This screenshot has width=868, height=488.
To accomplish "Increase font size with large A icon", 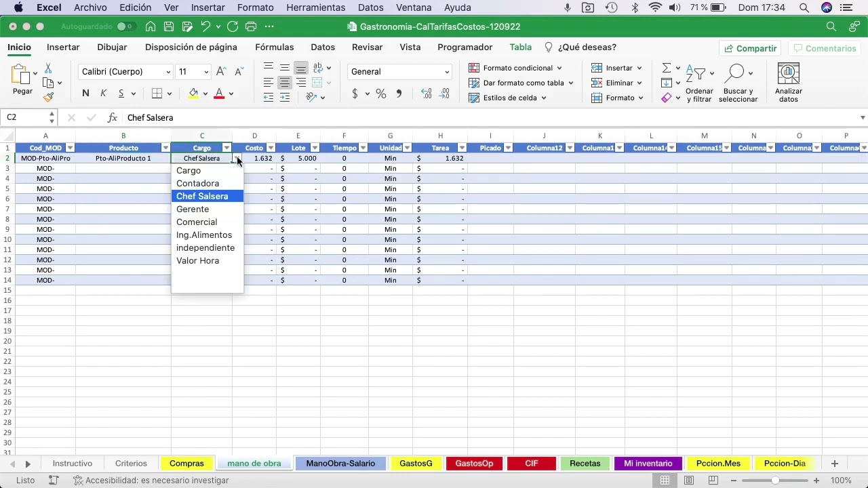I will coord(221,71).
